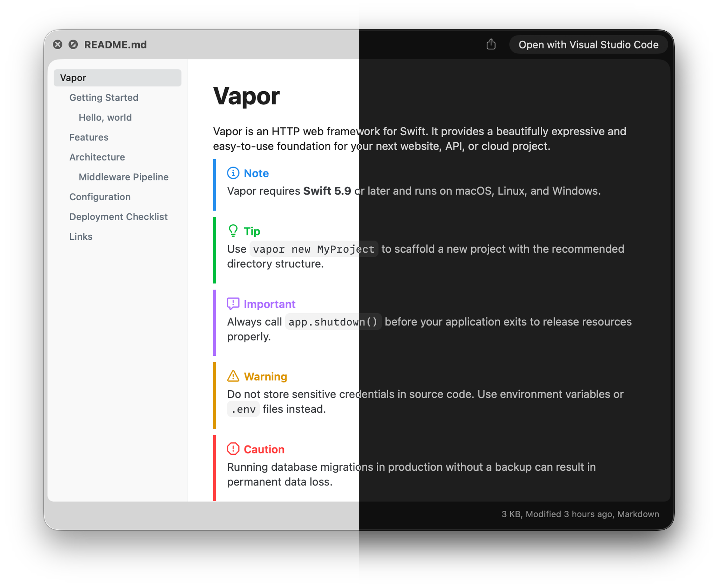The height and width of the screenshot is (588, 718).
Task: Click the Important speech-bubble icon
Action: coord(233,303)
